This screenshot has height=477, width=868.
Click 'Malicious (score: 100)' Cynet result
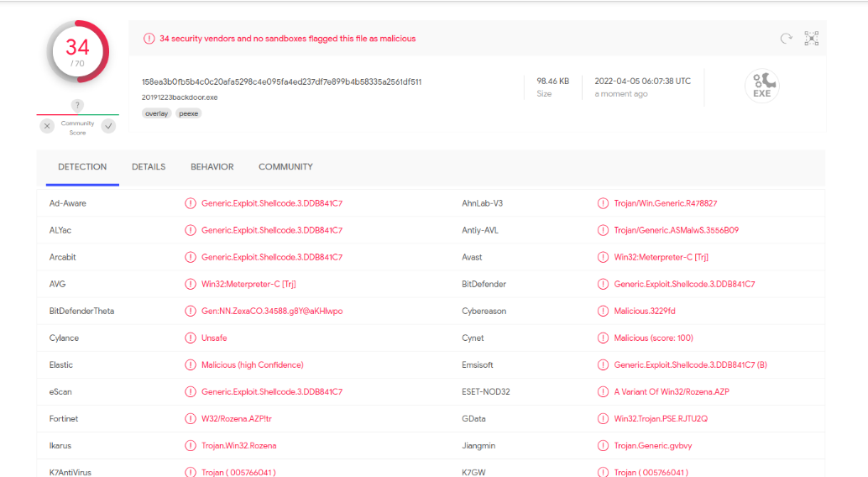pos(653,338)
